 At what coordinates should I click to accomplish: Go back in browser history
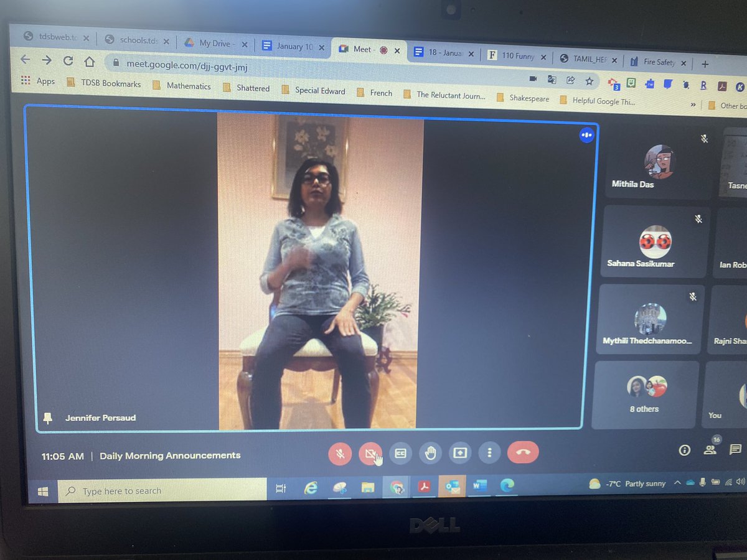tap(26, 59)
